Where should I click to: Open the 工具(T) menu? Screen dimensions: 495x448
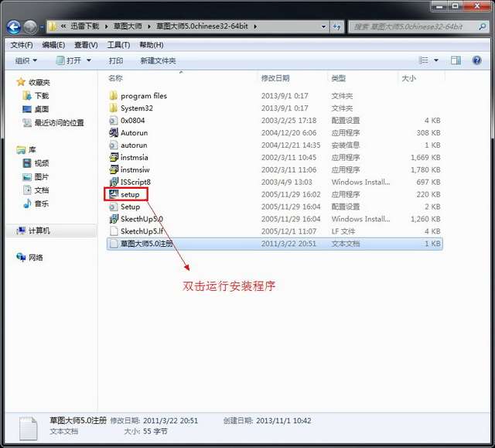[x=118, y=45]
